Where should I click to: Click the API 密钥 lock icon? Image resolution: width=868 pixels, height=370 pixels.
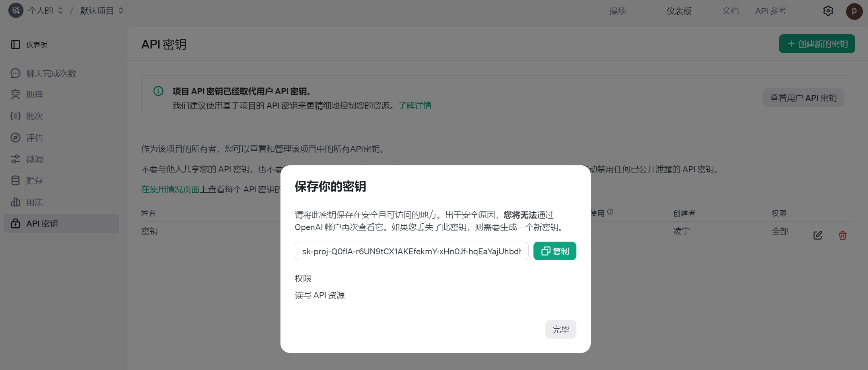point(16,223)
